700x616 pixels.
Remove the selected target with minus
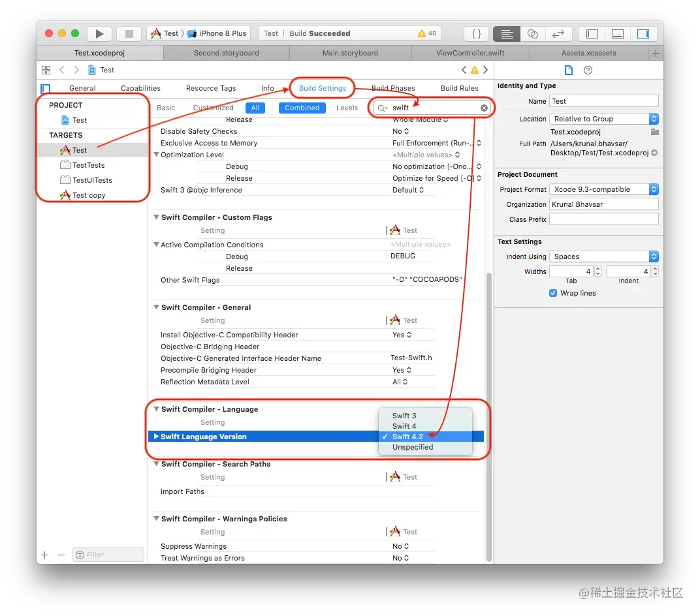pyautogui.click(x=61, y=555)
